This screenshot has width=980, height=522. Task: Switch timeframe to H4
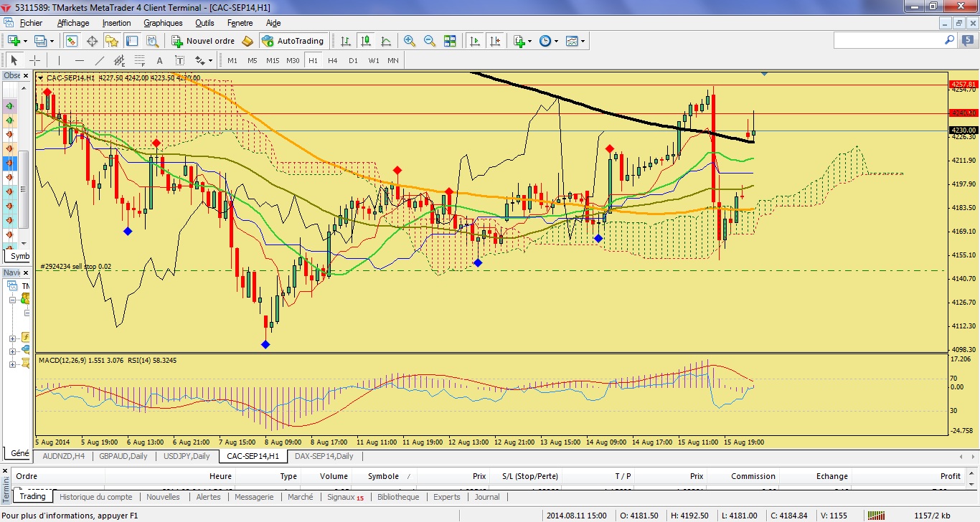[333, 60]
